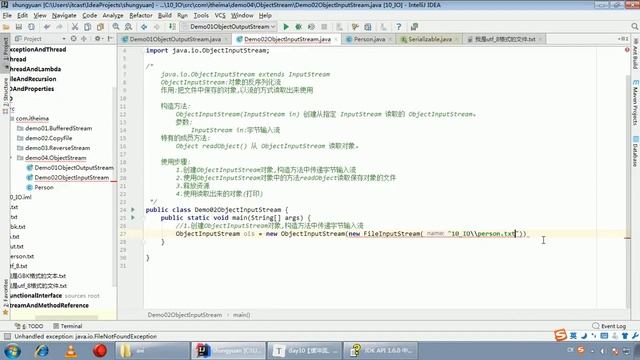Click the Save All toolbar icon
The image size is (640, 360).
click(x=19, y=27)
